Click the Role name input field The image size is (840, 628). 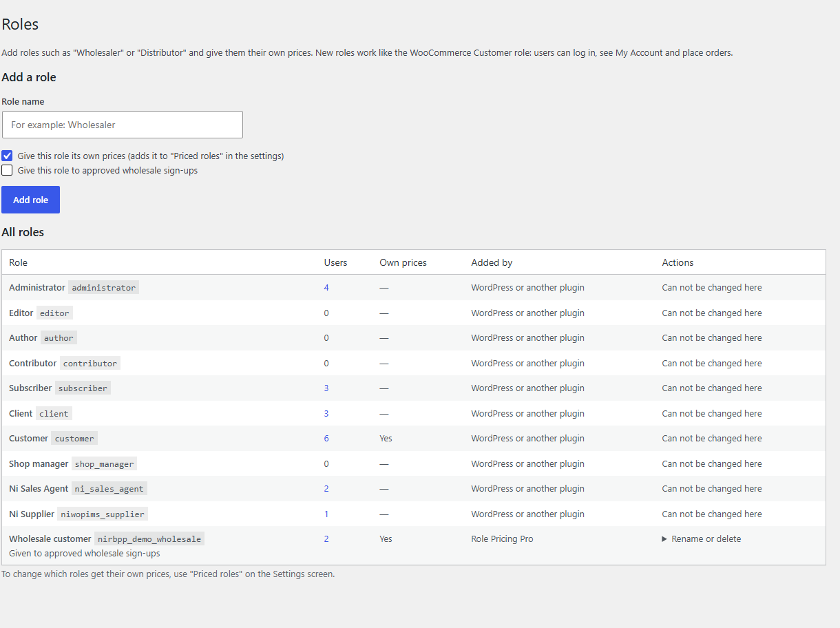pyautogui.click(x=123, y=125)
